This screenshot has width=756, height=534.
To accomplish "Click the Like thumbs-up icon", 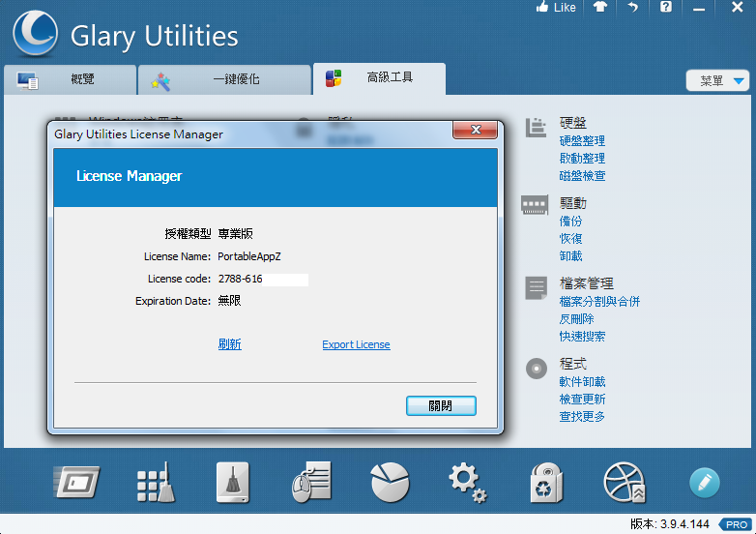I will [x=542, y=7].
